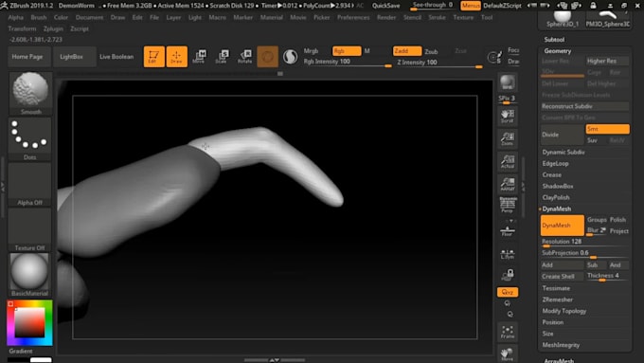Open the Alpha Off selector
Image resolution: width=644 pixels, height=363 pixels.
coord(30,184)
